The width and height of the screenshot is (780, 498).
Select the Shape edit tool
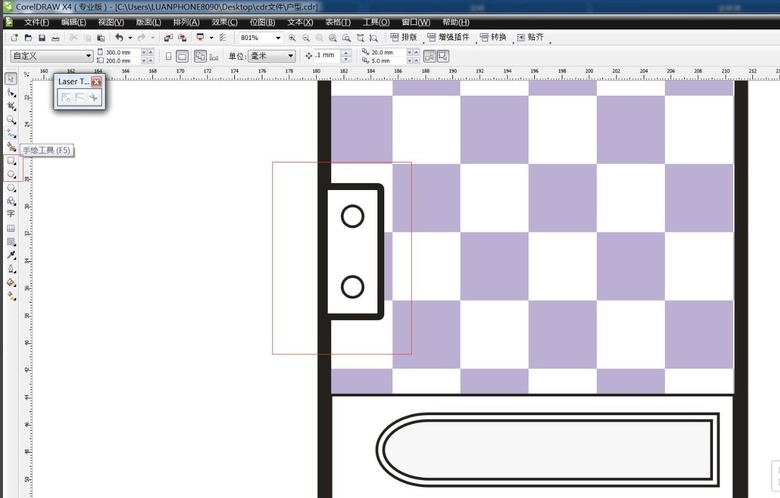pos(11,92)
